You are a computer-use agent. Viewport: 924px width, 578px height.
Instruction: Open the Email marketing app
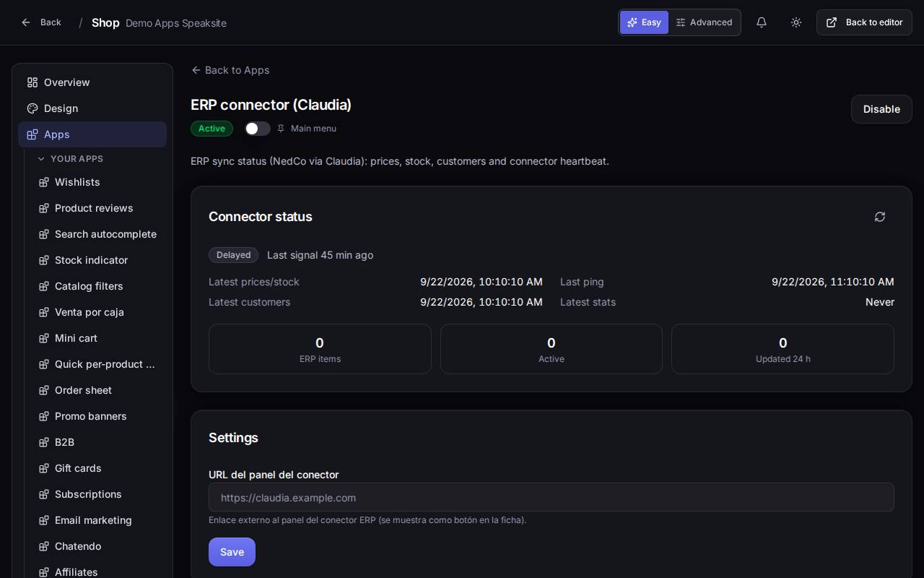[x=98, y=520]
